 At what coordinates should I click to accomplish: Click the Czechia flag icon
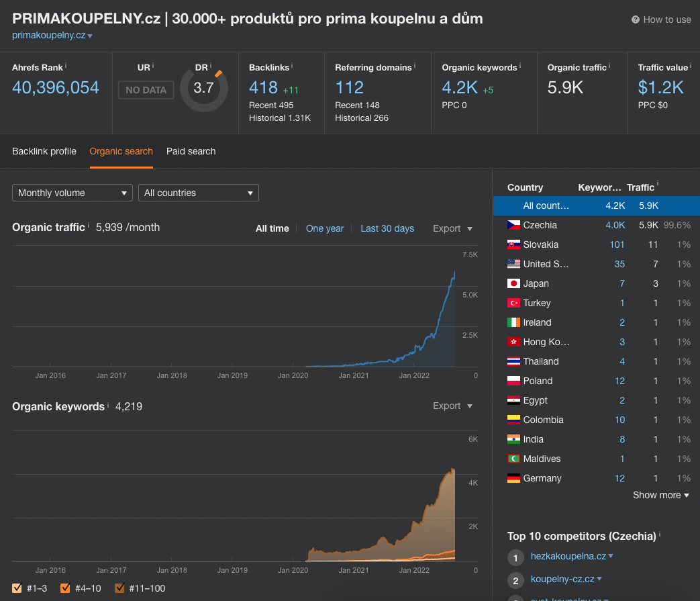pyautogui.click(x=513, y=225)
